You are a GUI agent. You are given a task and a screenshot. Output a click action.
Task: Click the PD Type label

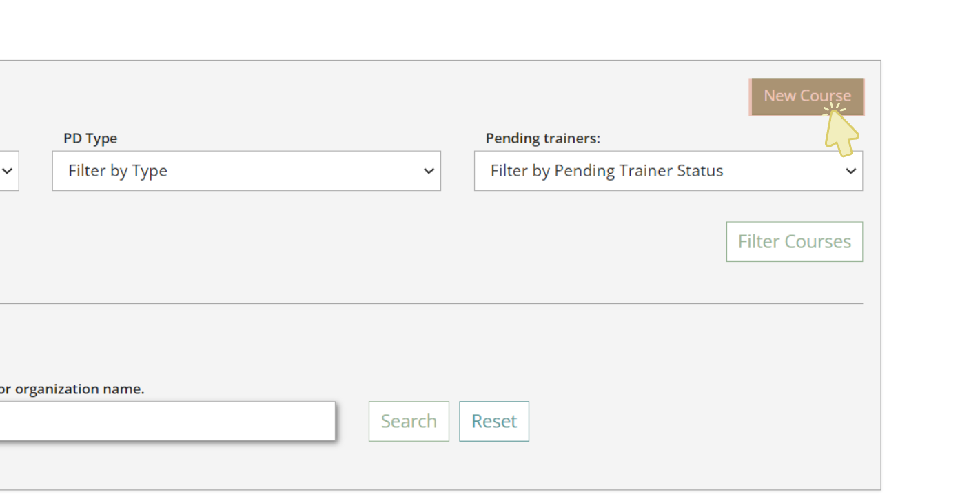[90, 139]
